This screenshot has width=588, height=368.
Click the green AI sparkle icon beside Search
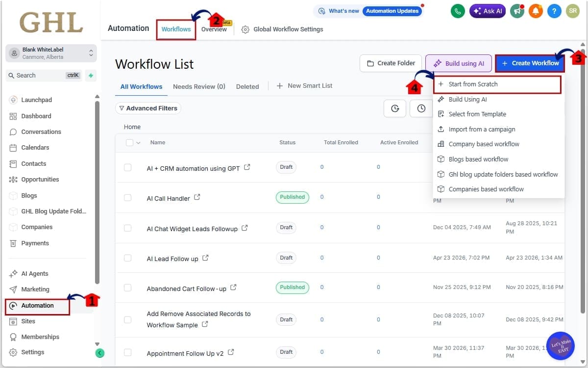click(90, 75)
